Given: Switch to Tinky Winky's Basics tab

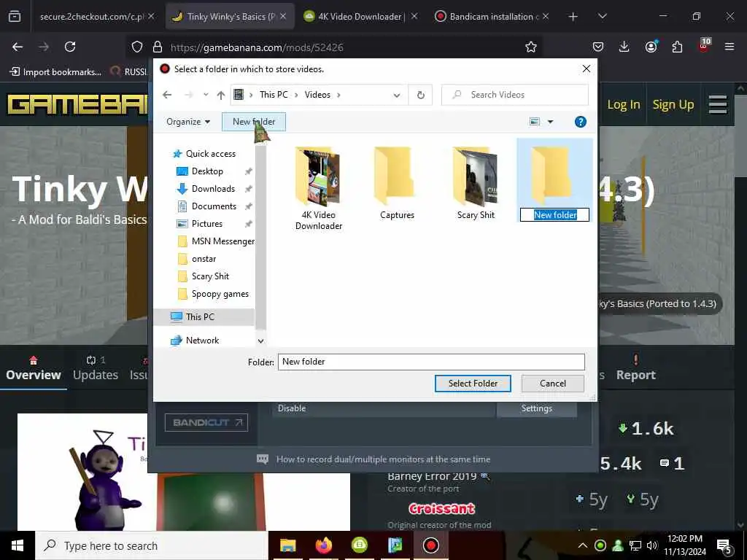Looking at the screenshot, I should tap(230, 17).
